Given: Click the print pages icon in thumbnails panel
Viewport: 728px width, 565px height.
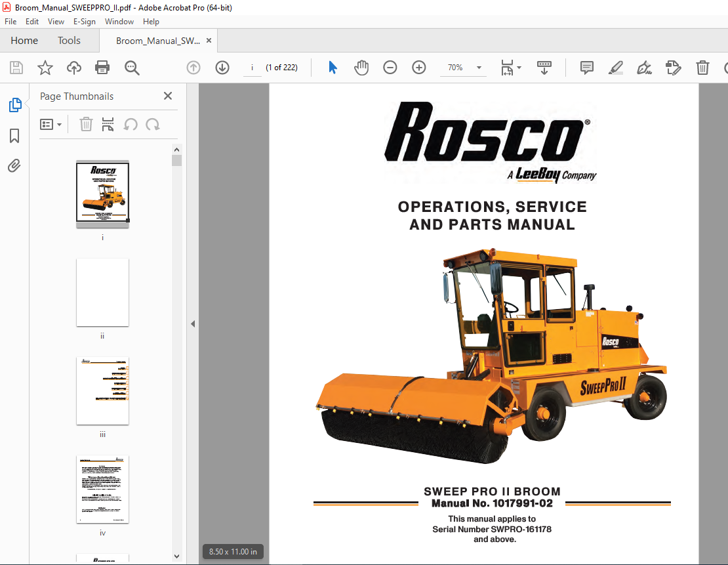Looking at the screenshot, I should point(108,125).
